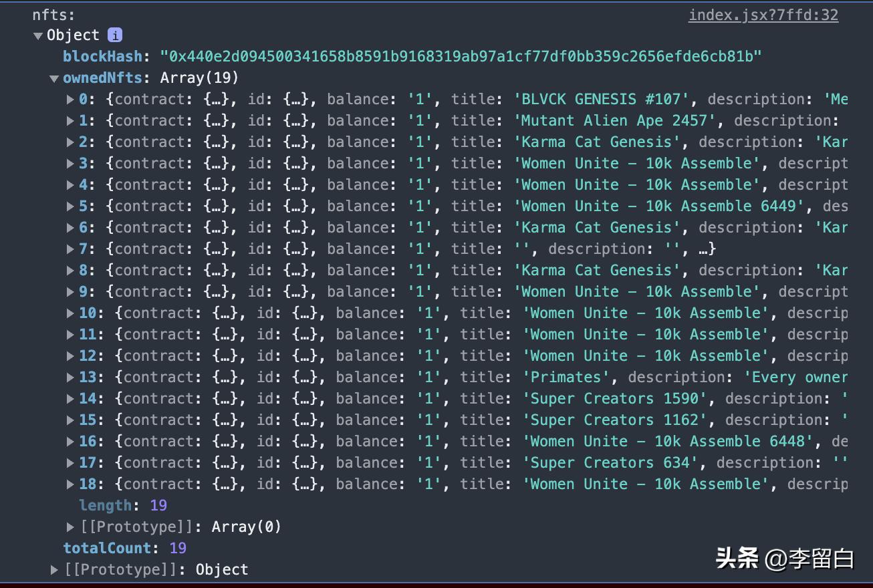Click the totalCount property name

107,549
